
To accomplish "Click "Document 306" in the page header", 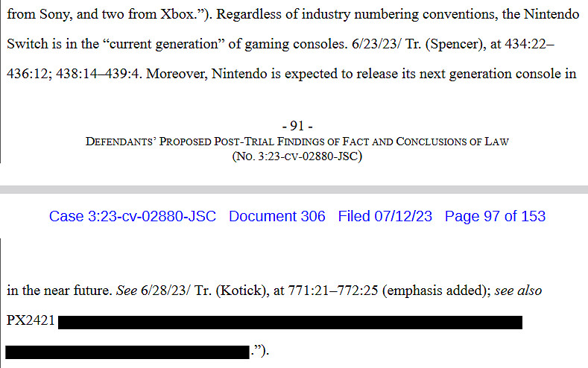I will click(276, 217).
